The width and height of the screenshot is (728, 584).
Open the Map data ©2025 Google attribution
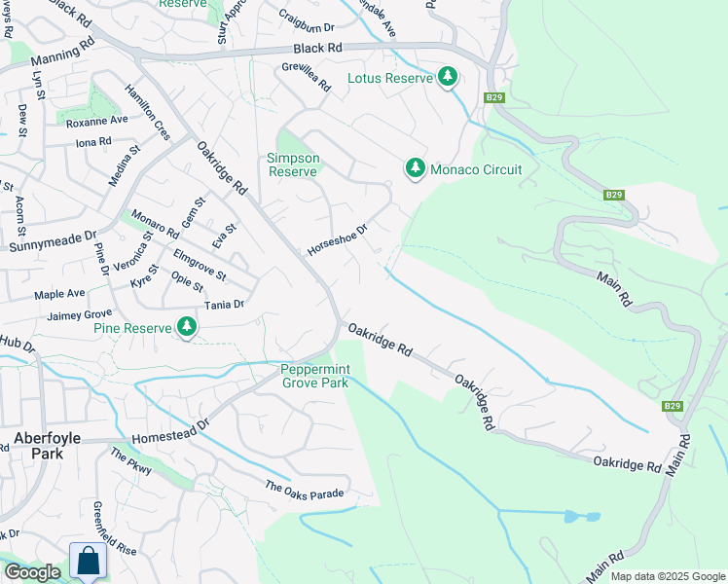click(668, 576)
